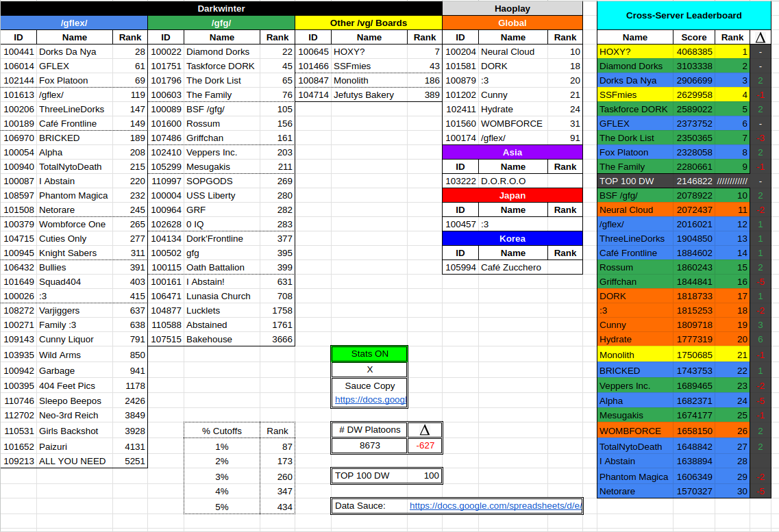
Task: Select ALL YOU NEED row
Action: pyautogui.click(x=74, y=461)
